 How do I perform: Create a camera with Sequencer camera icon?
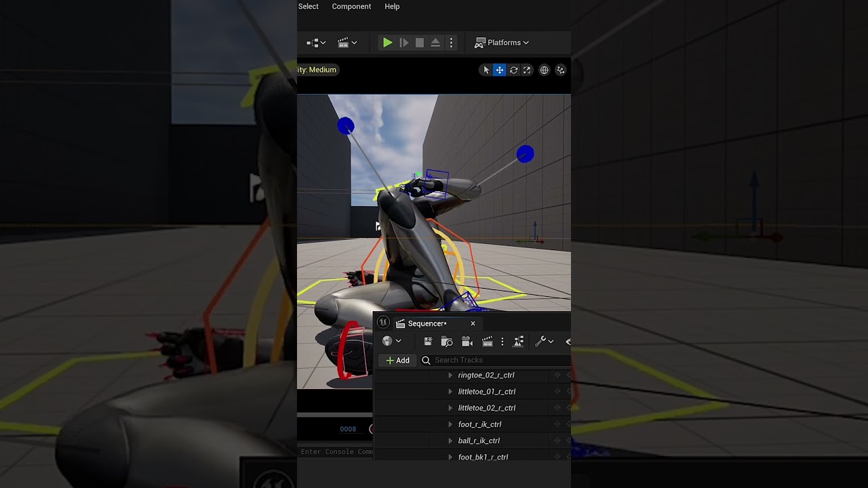pos(467,342)
